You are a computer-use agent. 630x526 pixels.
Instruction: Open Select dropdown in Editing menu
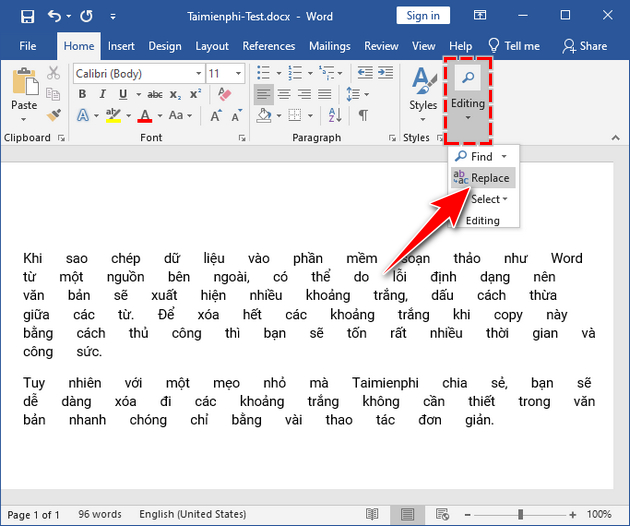(x=489, y=199)
